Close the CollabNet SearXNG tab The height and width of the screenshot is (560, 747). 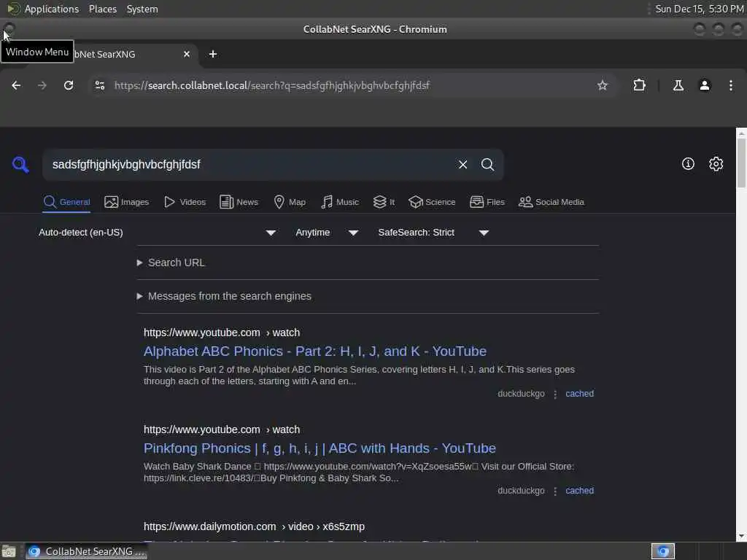click(x=187, y=54)
